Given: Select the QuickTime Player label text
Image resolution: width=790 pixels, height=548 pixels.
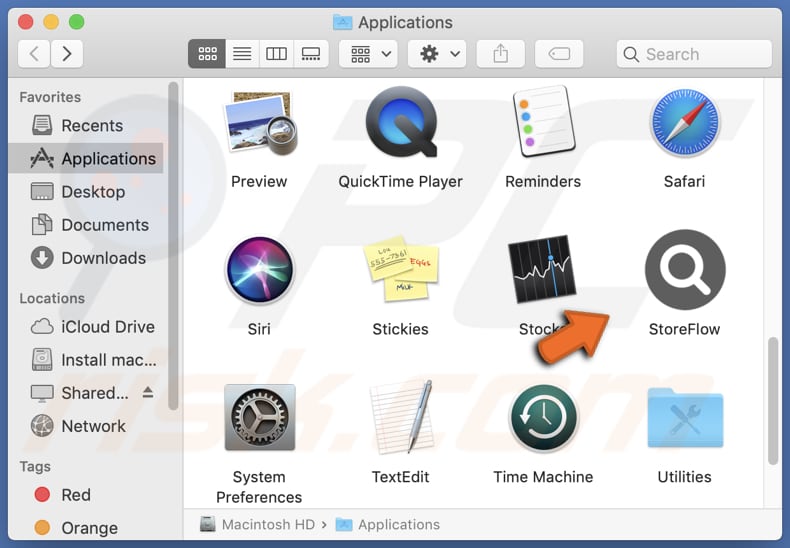Looking at the screenshot, I should (401, 181).
